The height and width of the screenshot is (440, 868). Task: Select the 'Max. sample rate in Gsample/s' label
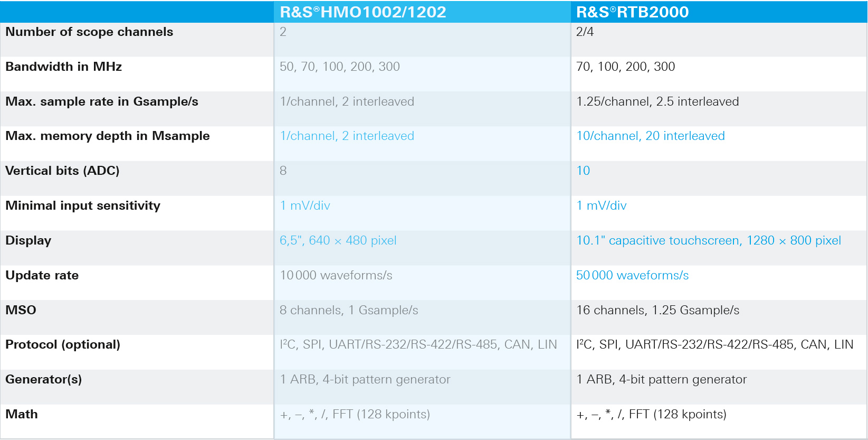coord(102,101)
